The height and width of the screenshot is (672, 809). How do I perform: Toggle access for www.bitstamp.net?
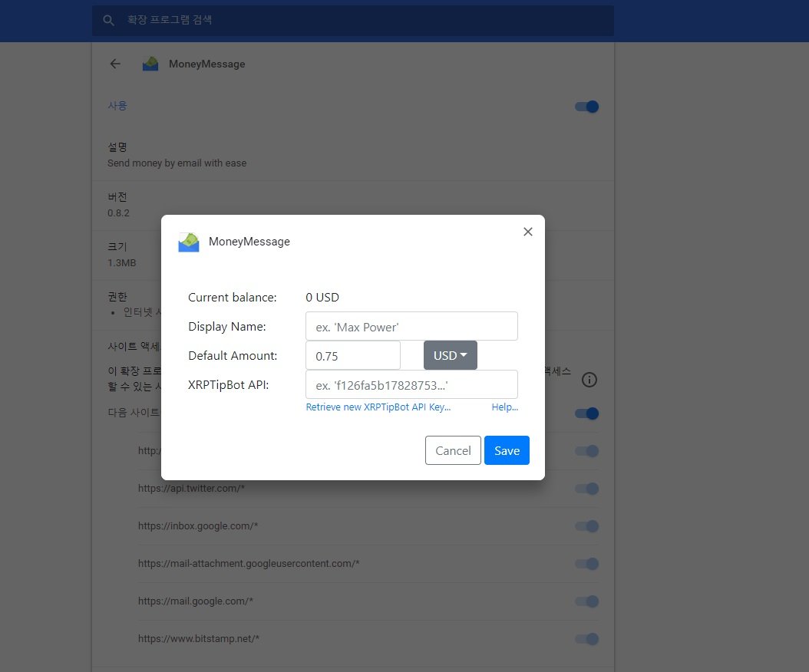point(586,639)
